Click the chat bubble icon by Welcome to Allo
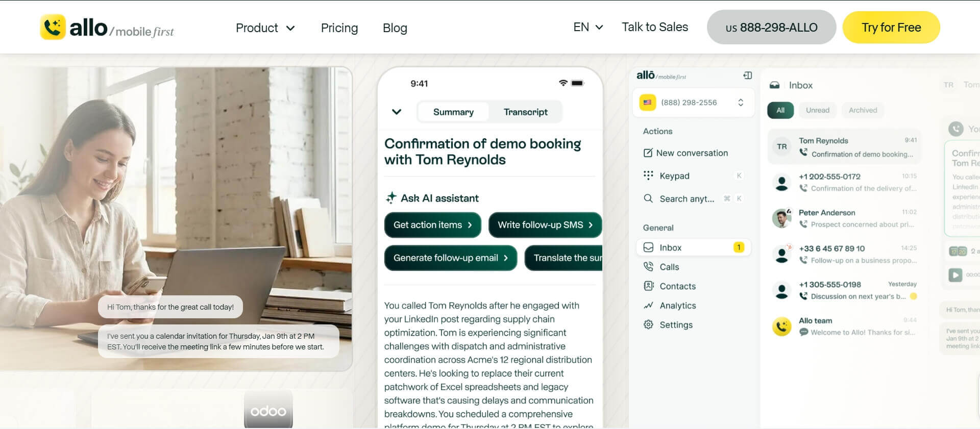This screenshot has width=980, height=429. 803,332
